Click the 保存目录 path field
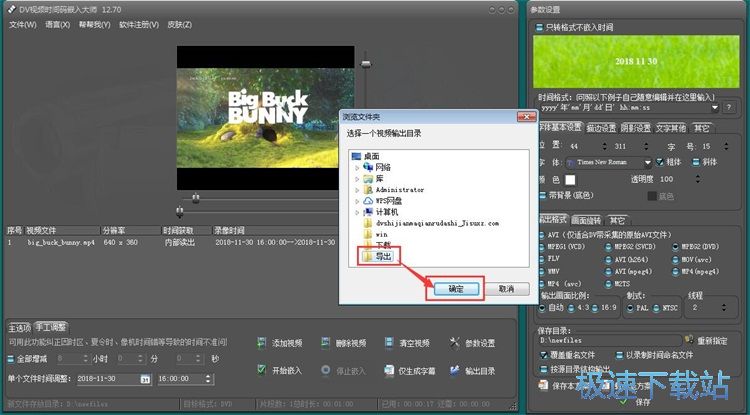Viewport: 750px width, 415px height. click(x=609, y=340)
